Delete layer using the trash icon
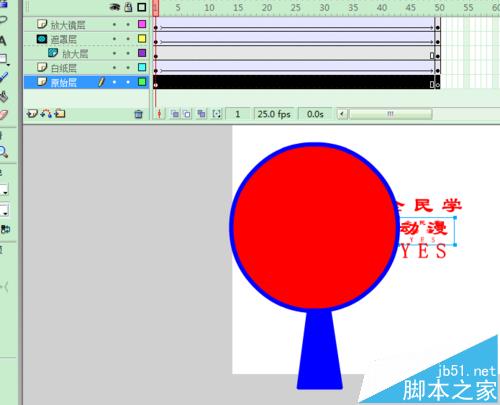 (x=138, y=114)
